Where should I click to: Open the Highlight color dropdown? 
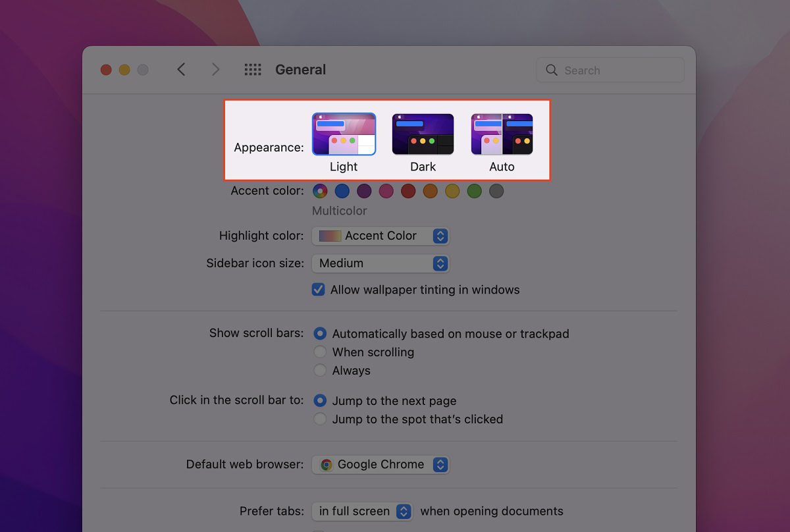(381, 236)
